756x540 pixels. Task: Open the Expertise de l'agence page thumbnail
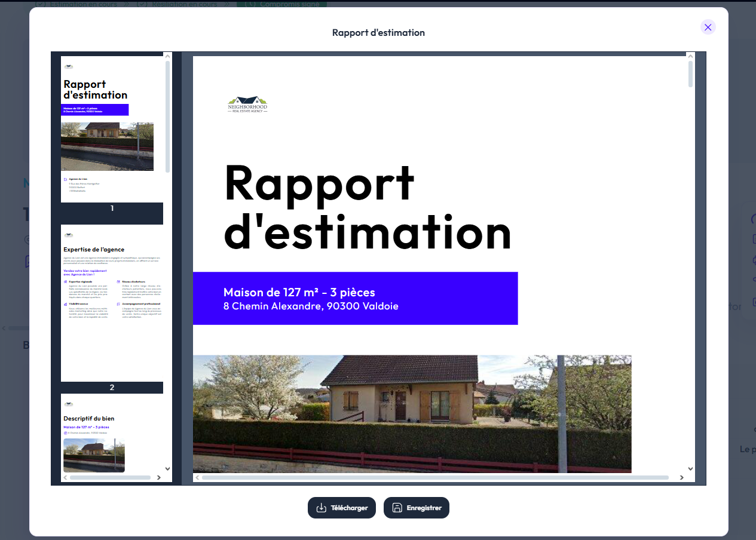pos(112,303)
